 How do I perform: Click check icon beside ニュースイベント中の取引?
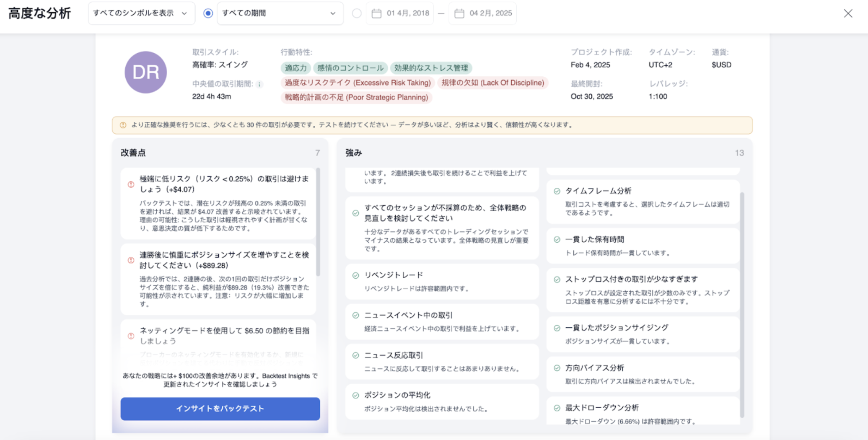[x=355, y=316]
